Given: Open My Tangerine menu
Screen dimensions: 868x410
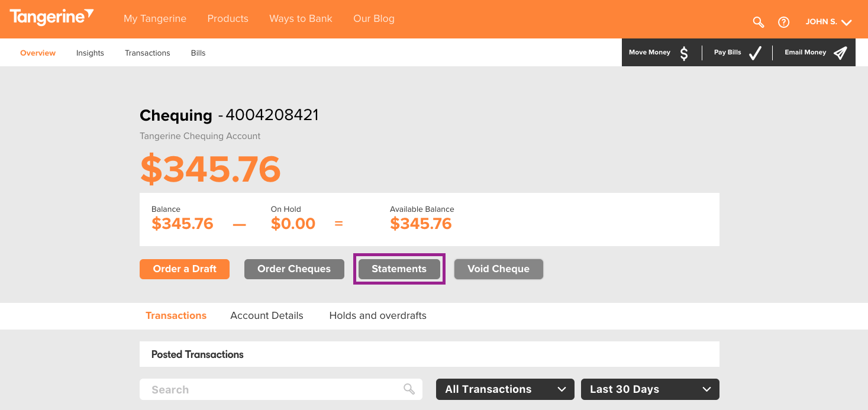Looking at the screenshot, I should 155,18.
